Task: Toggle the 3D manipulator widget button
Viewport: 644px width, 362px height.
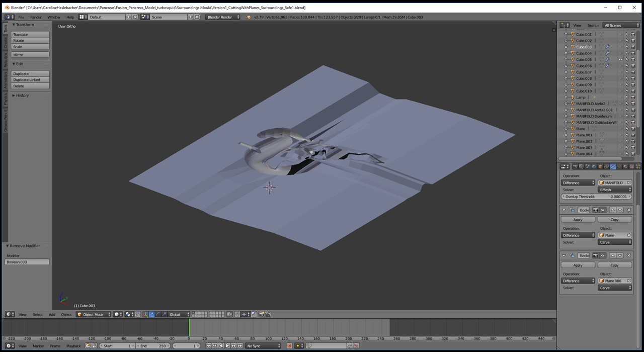Action: pyautogui.click(x=145, y=314)
